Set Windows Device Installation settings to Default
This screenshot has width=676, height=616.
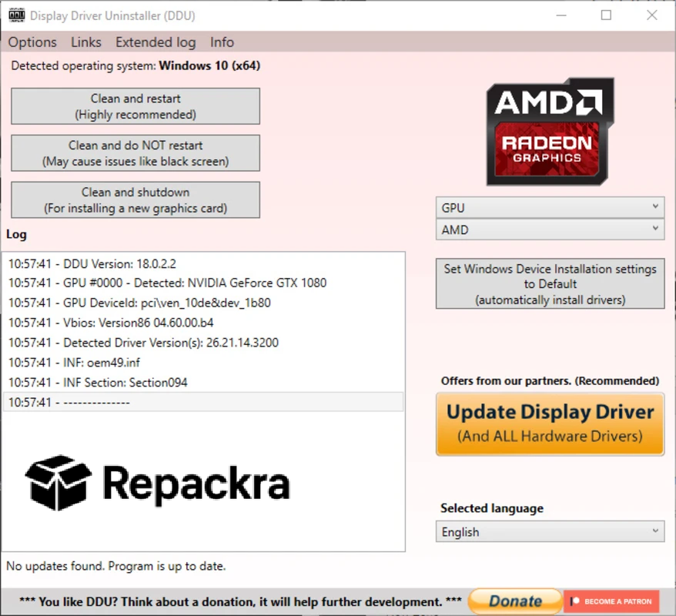pos(550,283)
